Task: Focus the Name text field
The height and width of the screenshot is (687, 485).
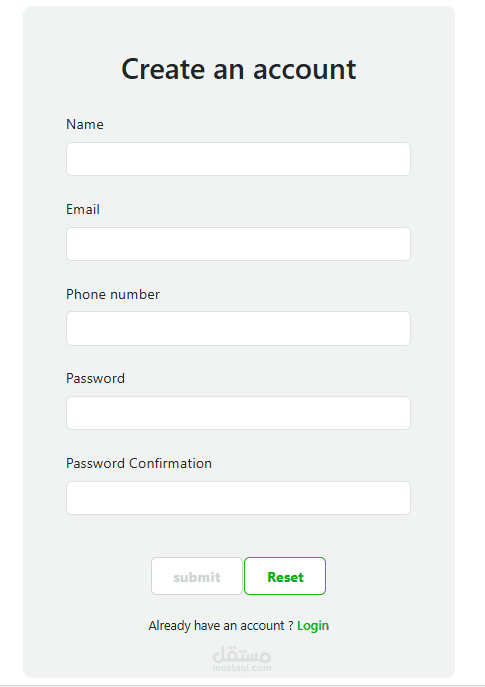Action: point(238,159)
